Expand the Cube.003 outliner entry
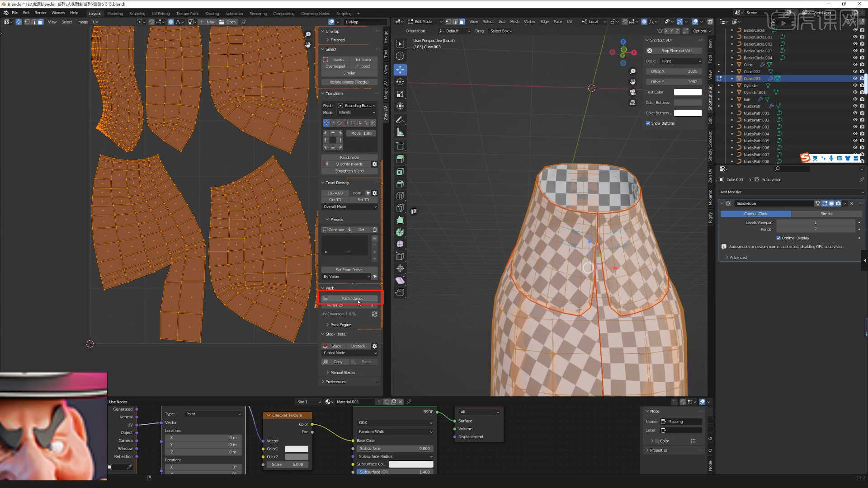 pyautogui.click(x=732, y=78)
